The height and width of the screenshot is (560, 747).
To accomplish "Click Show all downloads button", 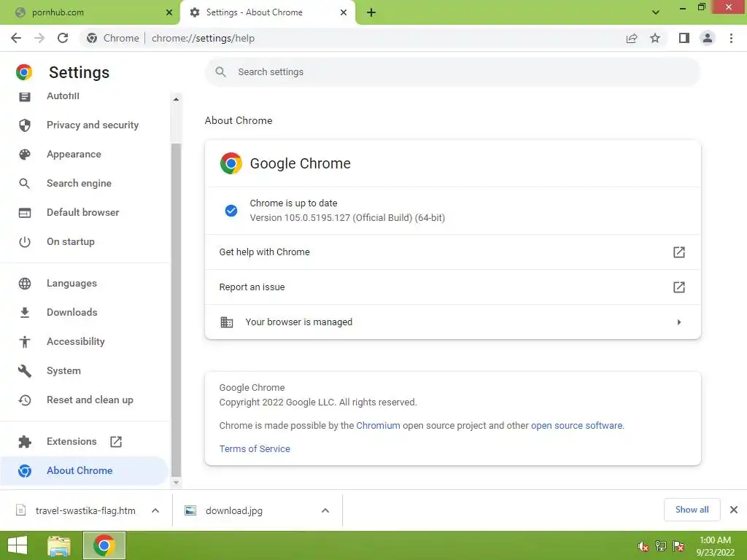I will pos(692,510).
